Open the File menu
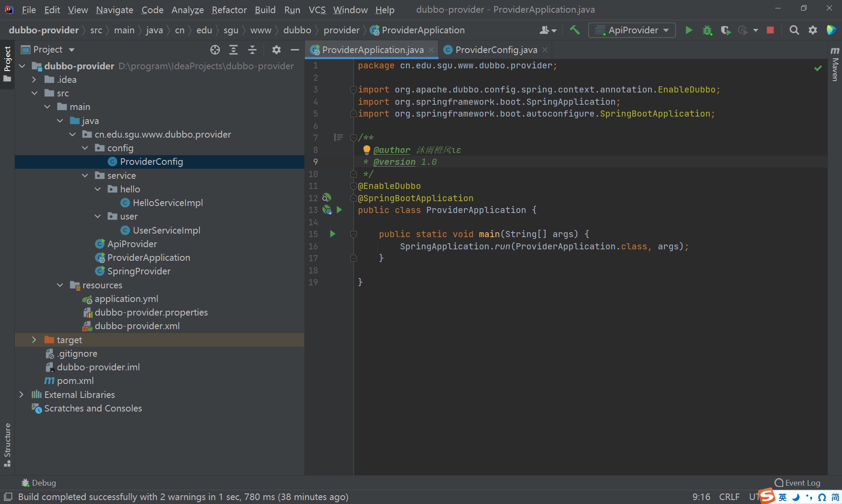The image size is (842, 504). click(x=29, y=10)
